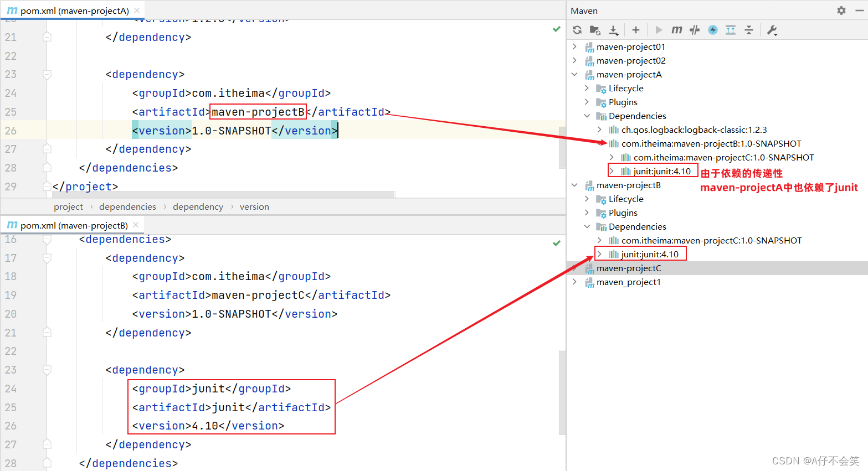Expand maven-projectC in the Maven panel
The width and height of the screenshot is (868, 471).
[x=574, y=268]
